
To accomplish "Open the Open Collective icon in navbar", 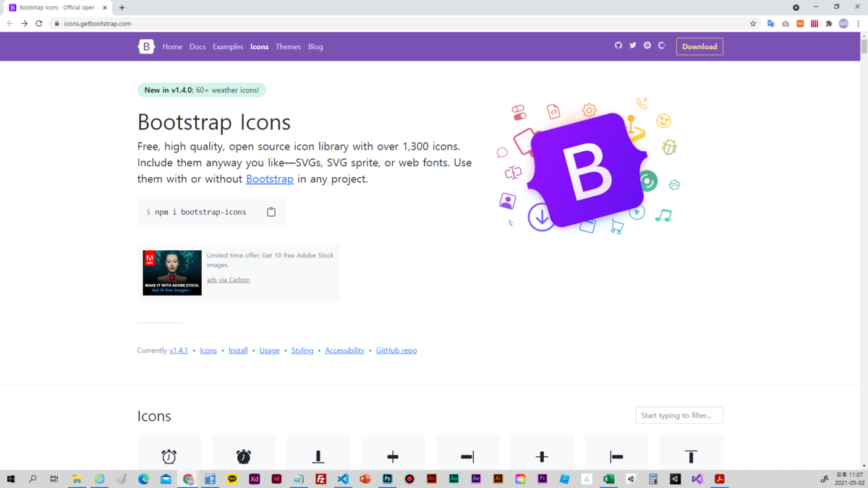I will 661,46.
